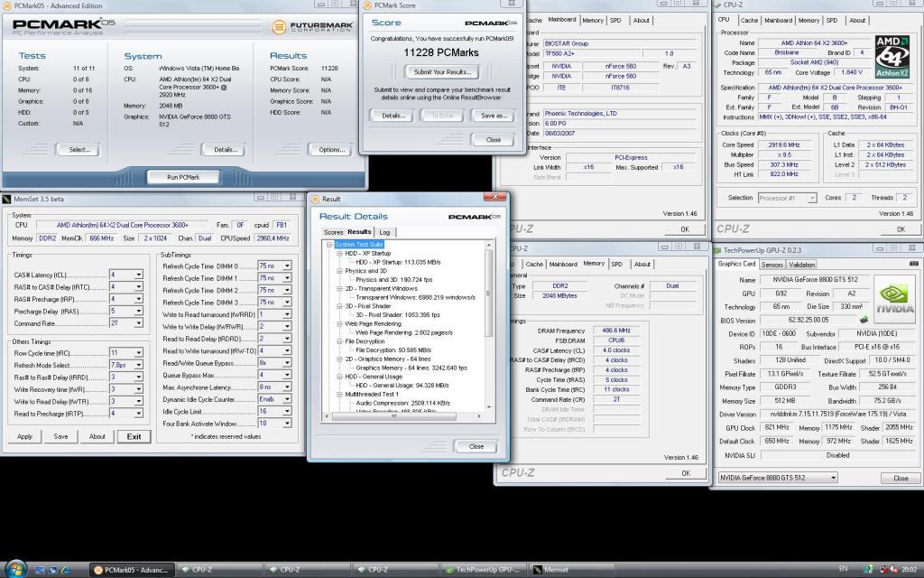Collapse System Test Suite tree node
The height and width of the screenshot is (578, 924).
(x=329, y=244)
